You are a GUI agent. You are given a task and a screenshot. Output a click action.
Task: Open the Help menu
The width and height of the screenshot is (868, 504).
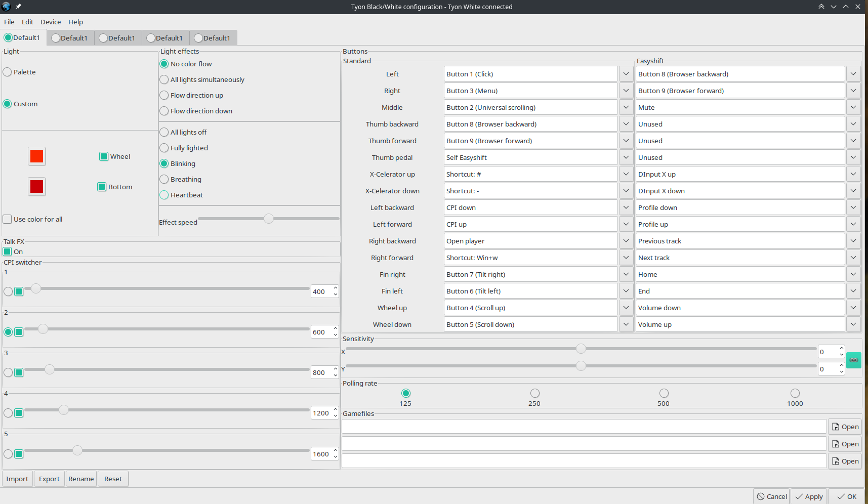coord(76,22)
